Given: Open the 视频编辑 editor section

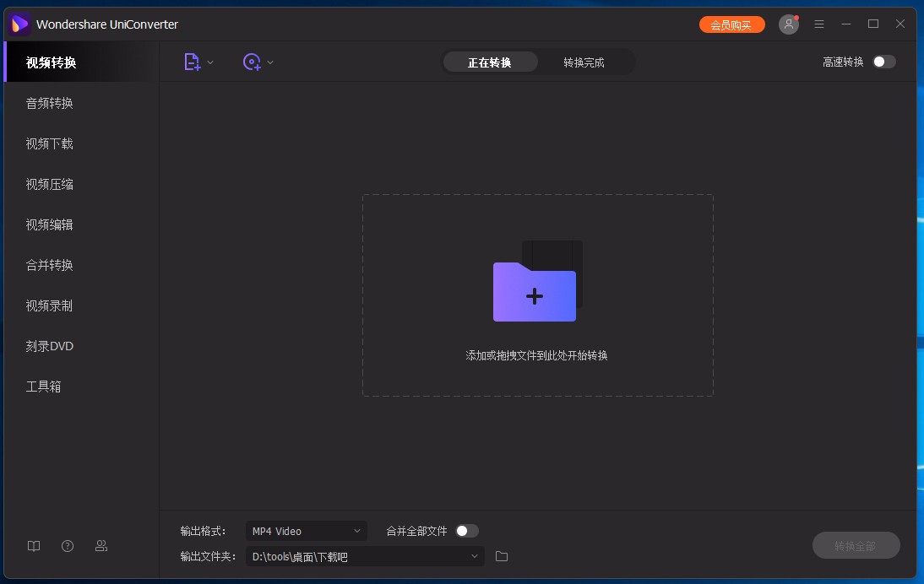Looking at the screenshot, I should point(48,224).
